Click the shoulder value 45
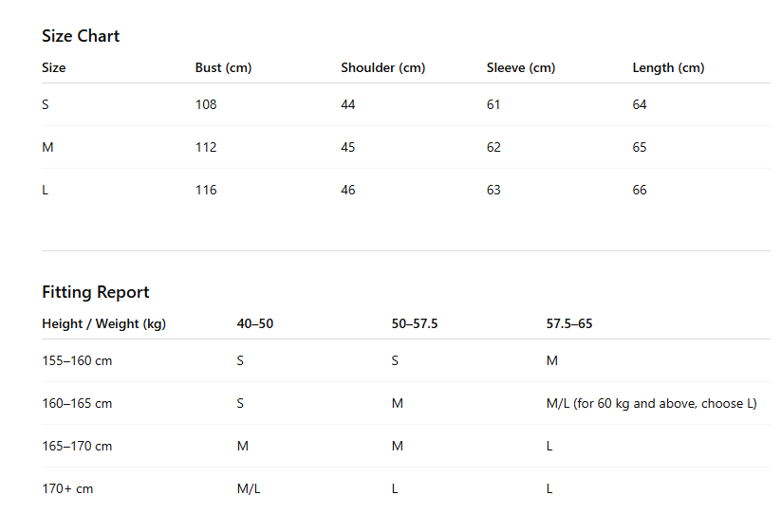Viewport: 781px width, 532px height. [347, 147]
